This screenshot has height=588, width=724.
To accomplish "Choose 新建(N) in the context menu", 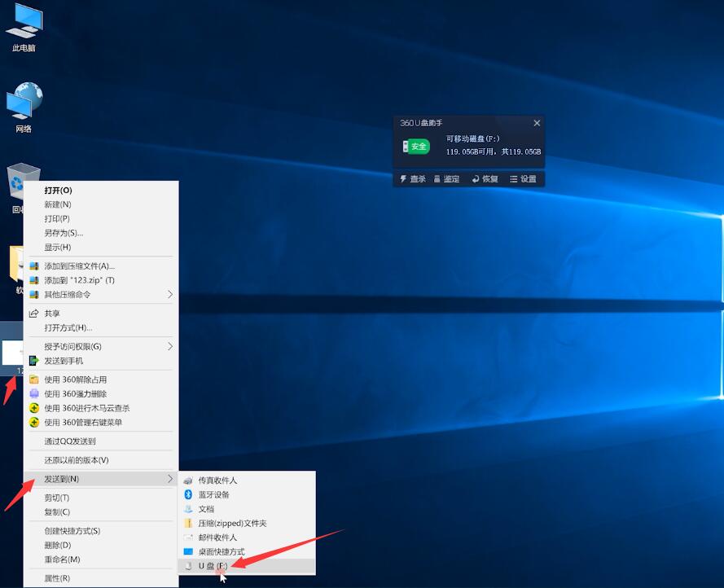I will [x=101, y=204].
